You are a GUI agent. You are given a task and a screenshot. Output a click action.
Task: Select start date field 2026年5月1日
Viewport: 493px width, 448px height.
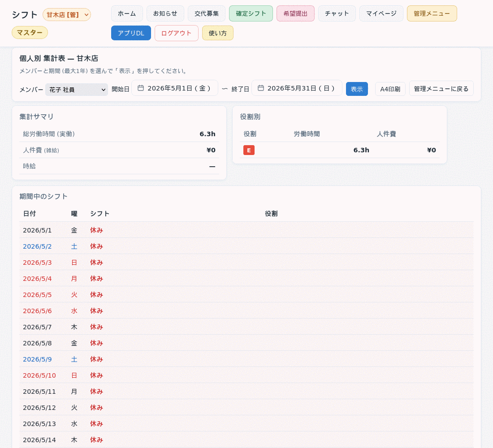(x=175, y=88)
